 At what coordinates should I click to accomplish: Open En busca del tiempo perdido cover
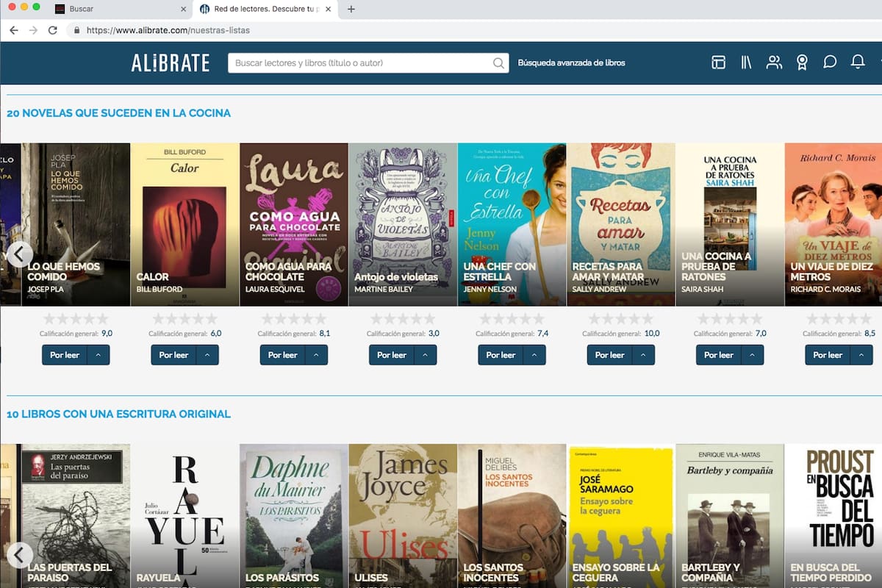pos(833,516)
